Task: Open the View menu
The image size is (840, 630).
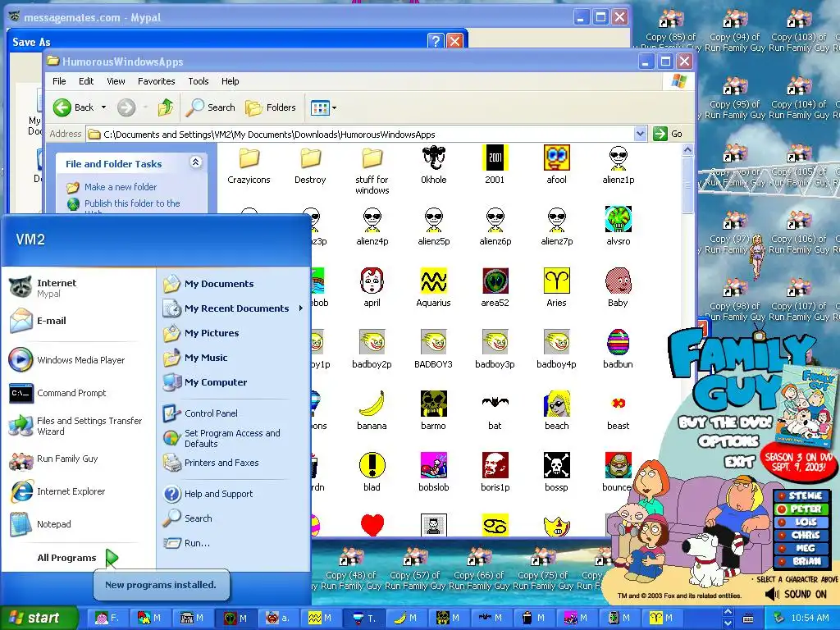Action: pyautogui.click(x=116, y=81)
